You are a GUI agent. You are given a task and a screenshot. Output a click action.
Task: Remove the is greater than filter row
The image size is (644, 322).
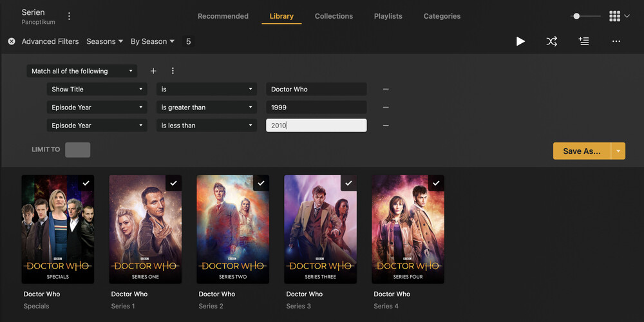[x=386, y=107]
